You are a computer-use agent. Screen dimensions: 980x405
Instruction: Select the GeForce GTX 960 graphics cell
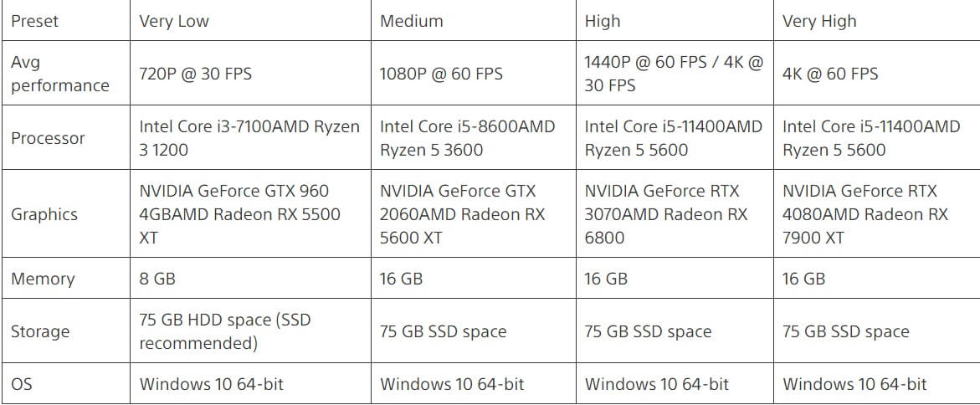tap(250, 213)
